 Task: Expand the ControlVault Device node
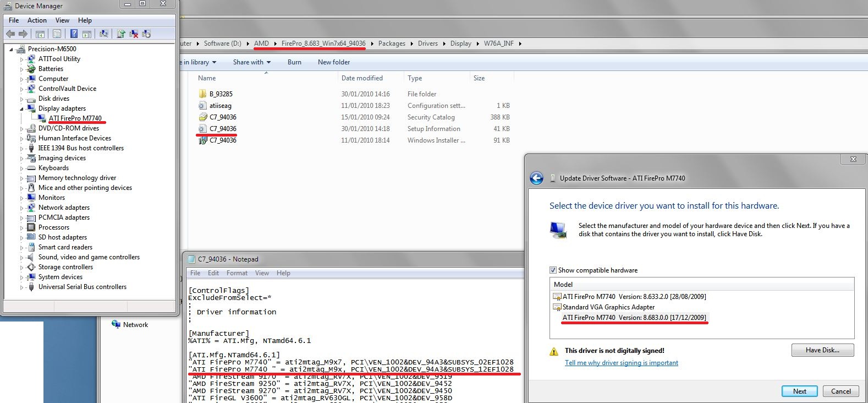[x=22, y=89]
